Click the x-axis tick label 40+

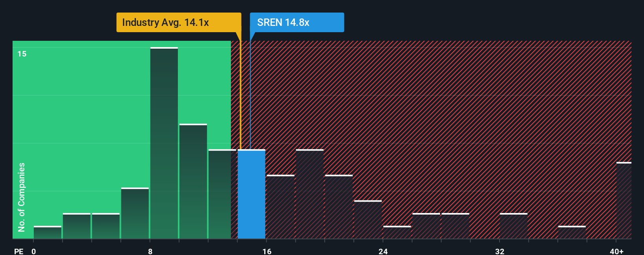[x=617, y=251]
